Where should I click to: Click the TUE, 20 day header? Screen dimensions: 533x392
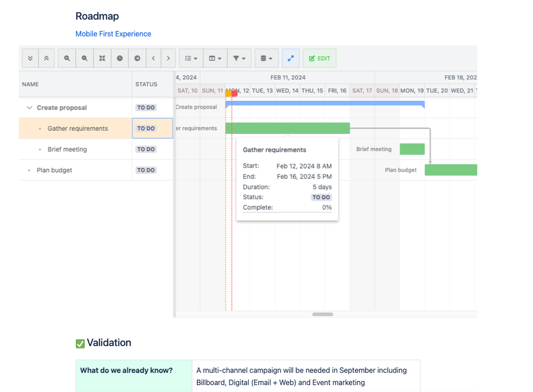point(437,91)
